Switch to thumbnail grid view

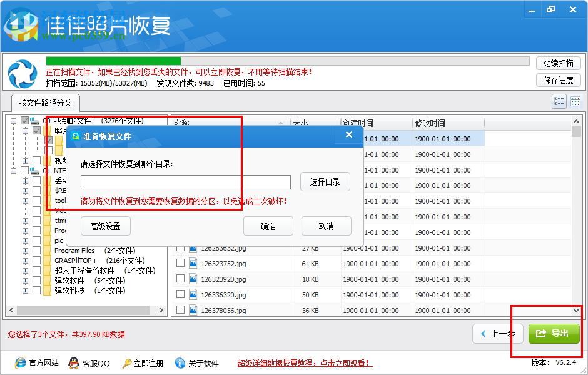(x=575, y=101)
